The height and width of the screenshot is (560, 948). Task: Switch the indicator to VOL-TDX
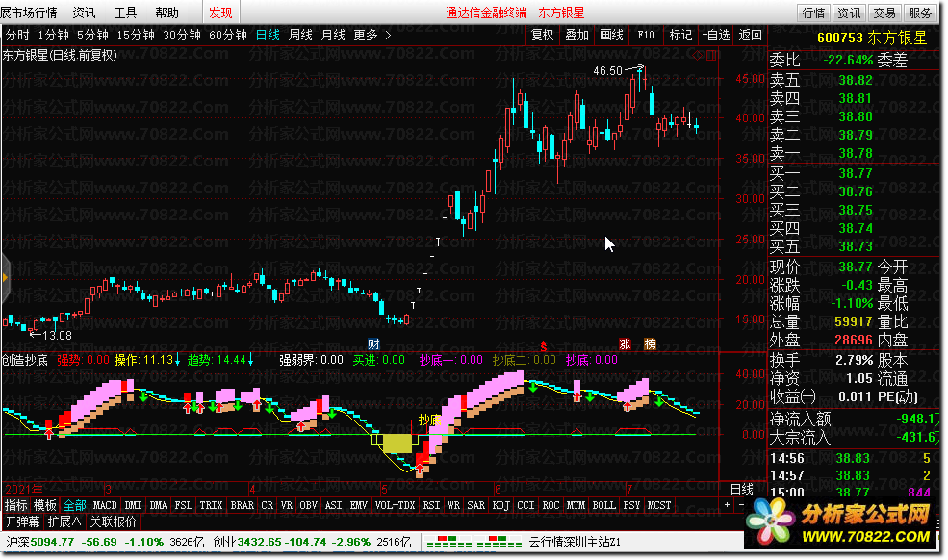pos(395,505)
